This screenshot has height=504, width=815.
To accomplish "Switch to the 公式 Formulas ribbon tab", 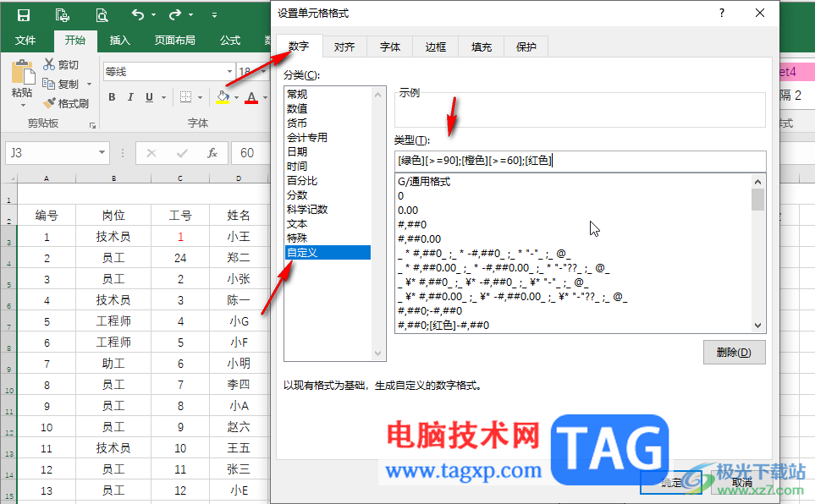I will pos(229,40).
